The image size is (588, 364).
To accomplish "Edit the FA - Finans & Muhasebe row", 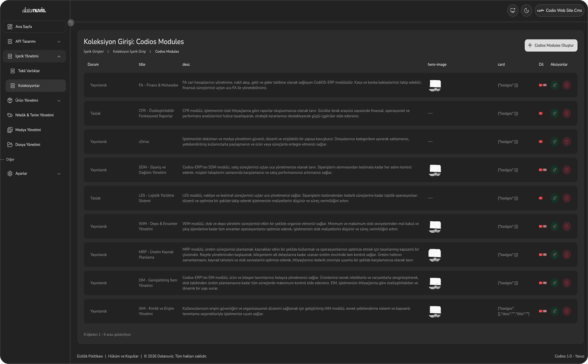I will 554,85.
